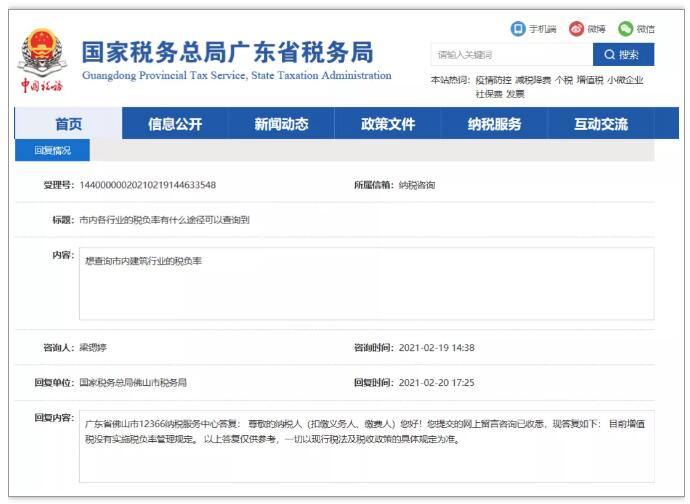Click the reply time 2021-02-20 17:25
The image size is (690, 504).
[x=437, y=383]
